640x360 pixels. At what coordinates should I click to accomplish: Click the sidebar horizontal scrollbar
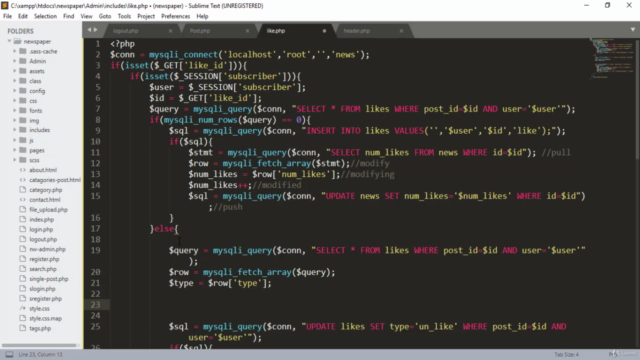click(x=40, y=345)
